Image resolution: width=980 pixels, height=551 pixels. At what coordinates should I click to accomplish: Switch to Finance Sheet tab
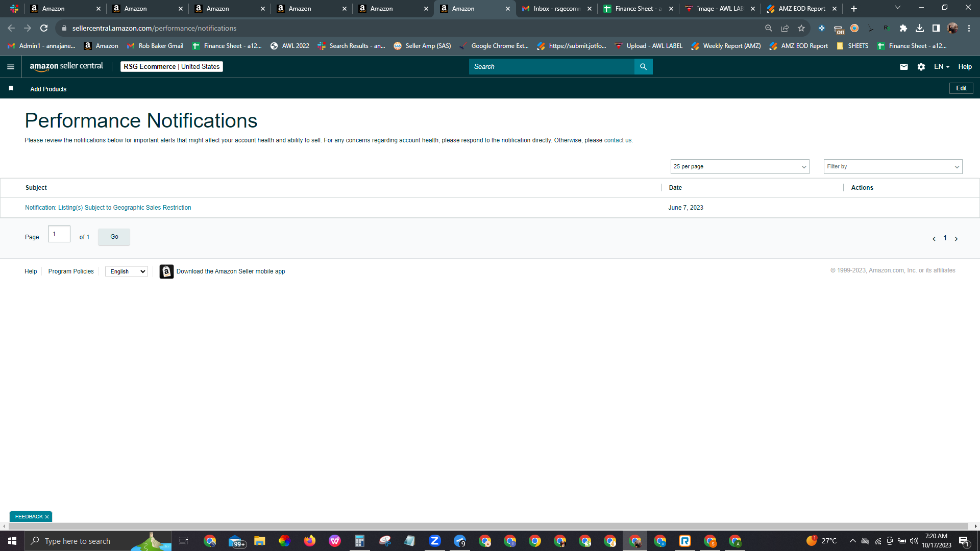(638, 9)
